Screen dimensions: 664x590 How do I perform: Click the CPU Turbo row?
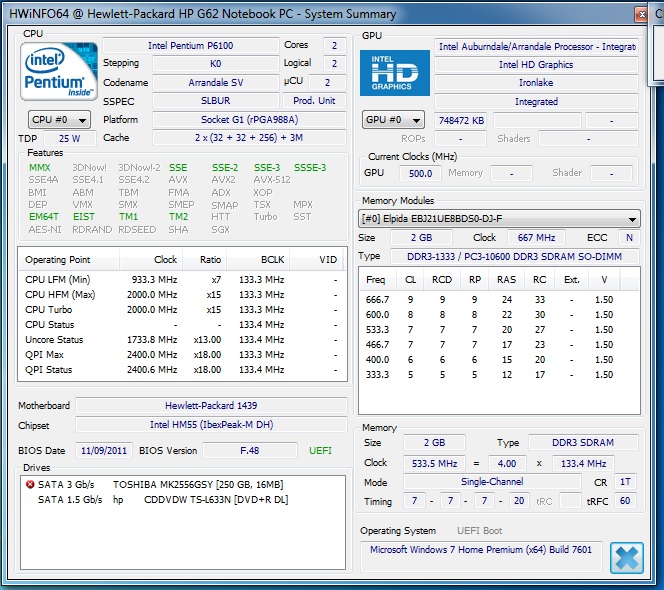pyautogui.click(x=182, y=310)
